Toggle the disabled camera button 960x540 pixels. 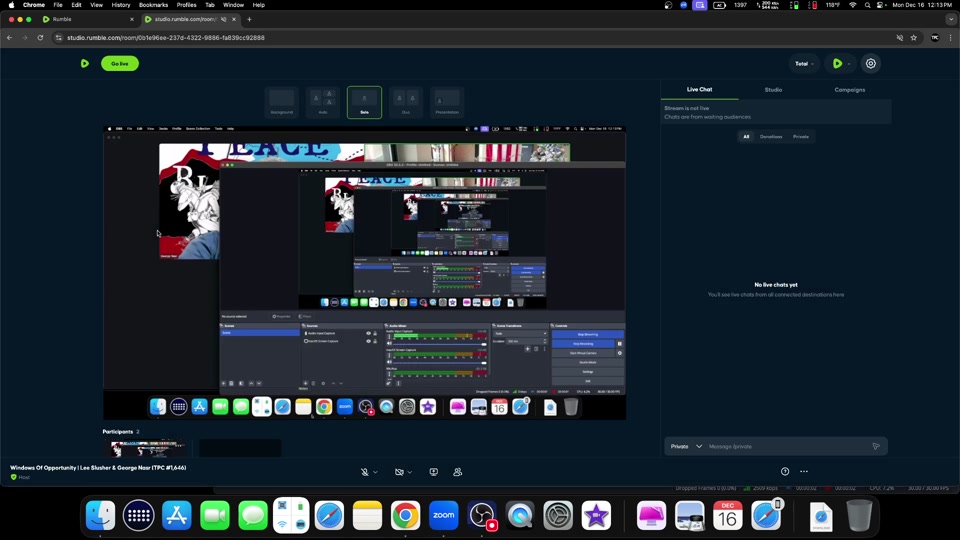click(x=399, y=472)
